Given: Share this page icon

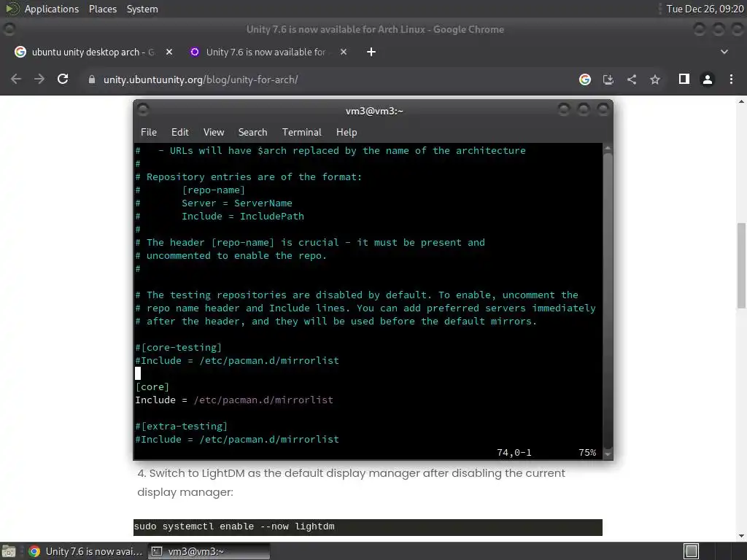Looking at the screenshot, I should [x=632, y=79].
